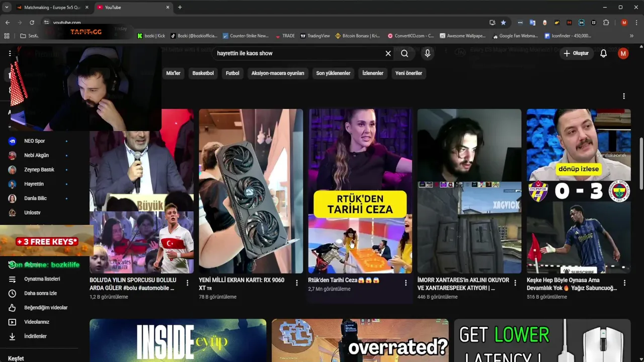Select the Son yüklenenler chip
The image size is (644, 362).
click(x=333, y=73)
